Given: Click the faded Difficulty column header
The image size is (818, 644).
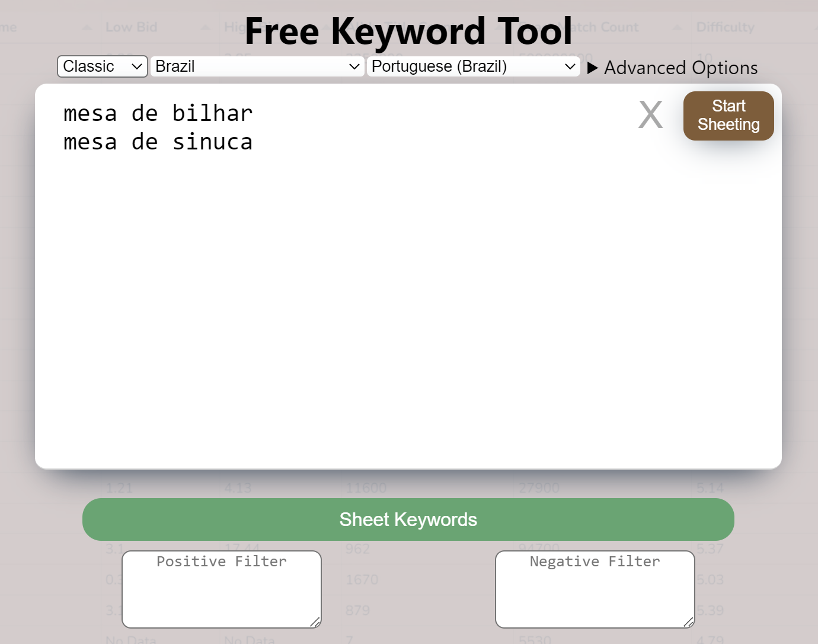Looking at the screenshot, I should coord(725,27).
